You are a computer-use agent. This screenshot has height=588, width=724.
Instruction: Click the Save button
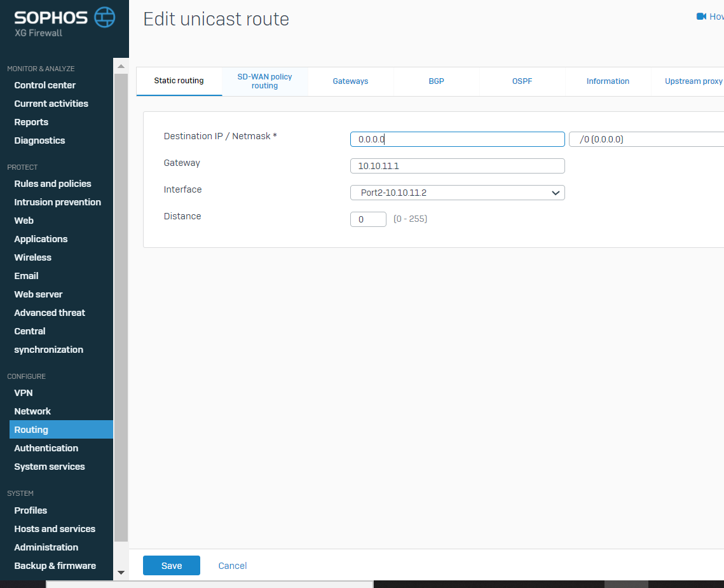171,565
